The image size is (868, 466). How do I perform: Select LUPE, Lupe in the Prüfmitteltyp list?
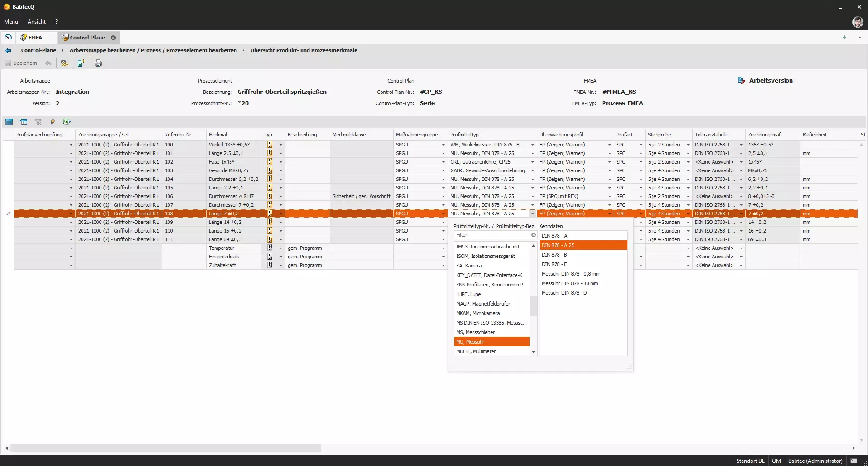tap(492, 294)
